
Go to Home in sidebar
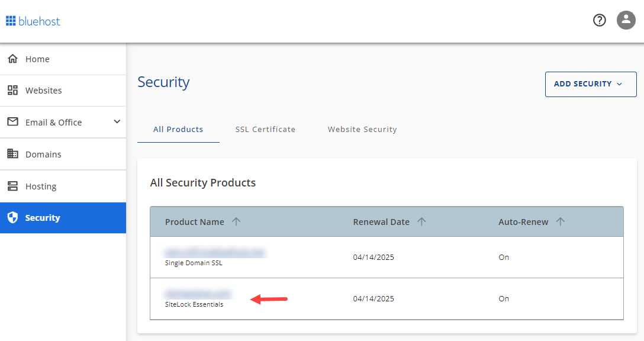pos(63,59)
